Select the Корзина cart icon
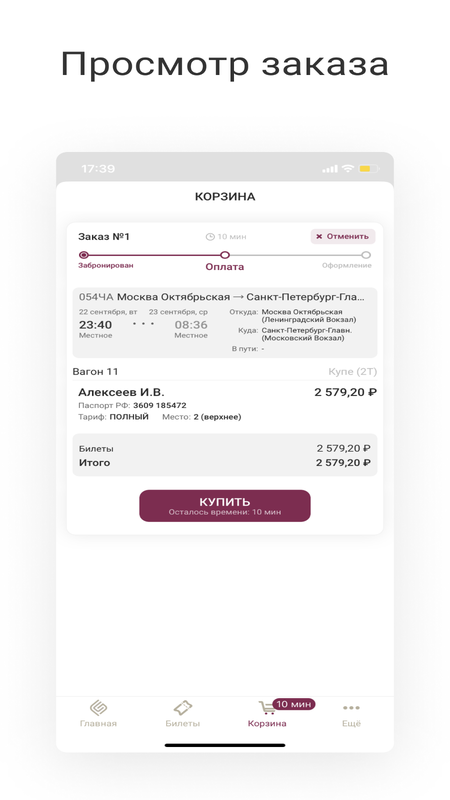The image size is (450, 800). click(266, 708)
